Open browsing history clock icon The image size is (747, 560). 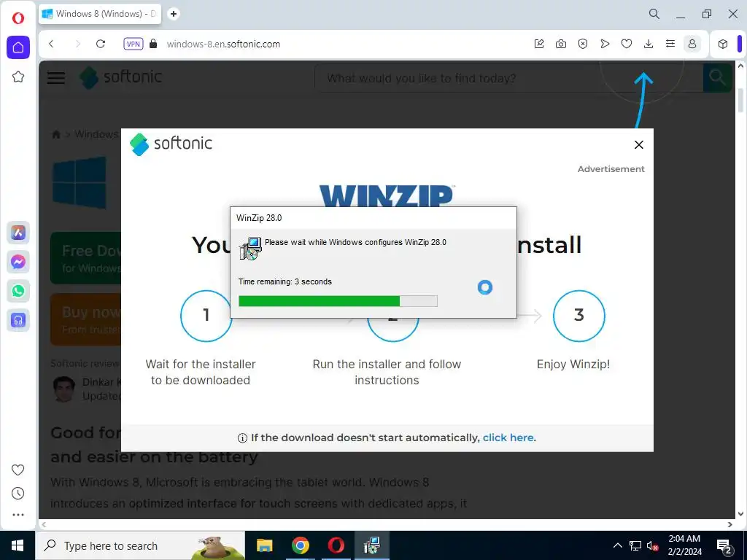(x=18, y=493)
